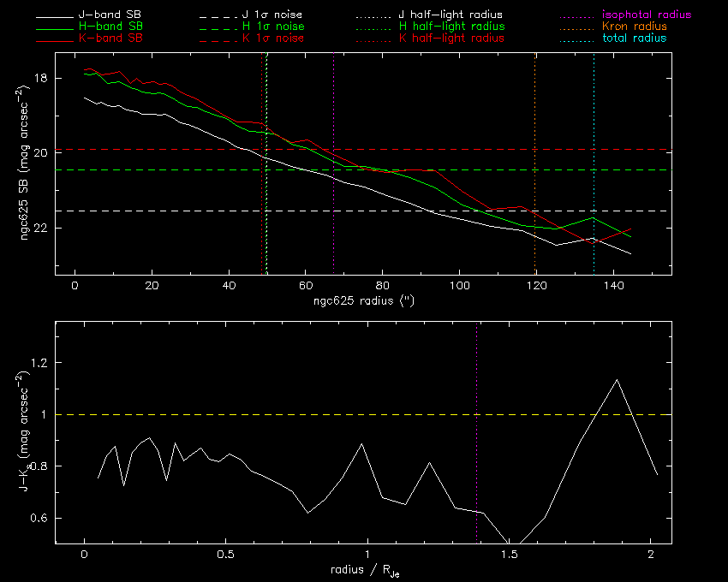Viewport: 728px width, 582px height.
Task: Click the J-band SB legend label
Action: point(110,15)
